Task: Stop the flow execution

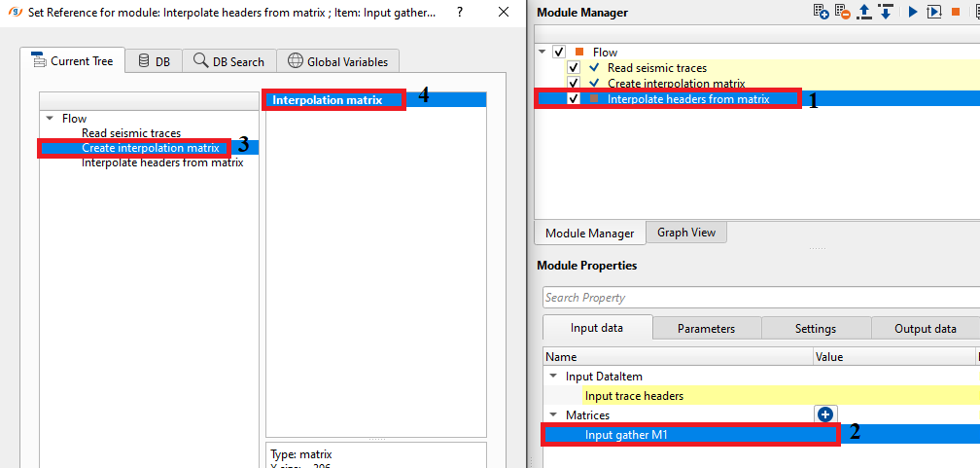Action: (955, 12)
